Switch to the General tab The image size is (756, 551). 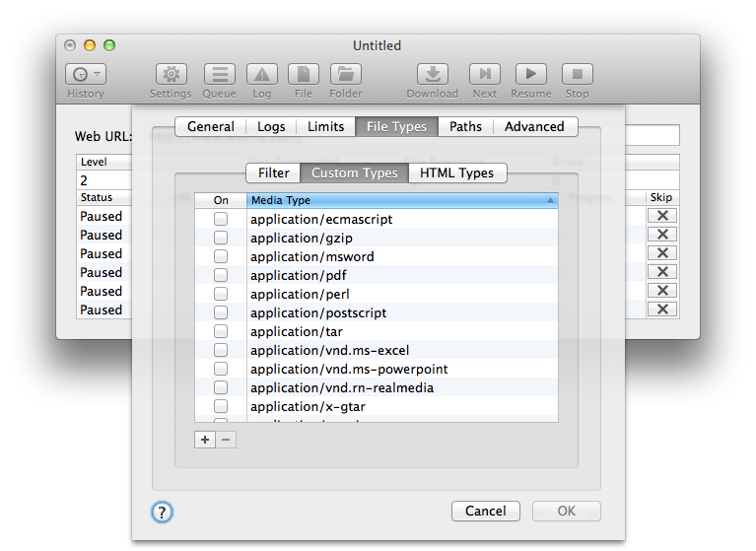pyautogui.click(x=211, y=127)
